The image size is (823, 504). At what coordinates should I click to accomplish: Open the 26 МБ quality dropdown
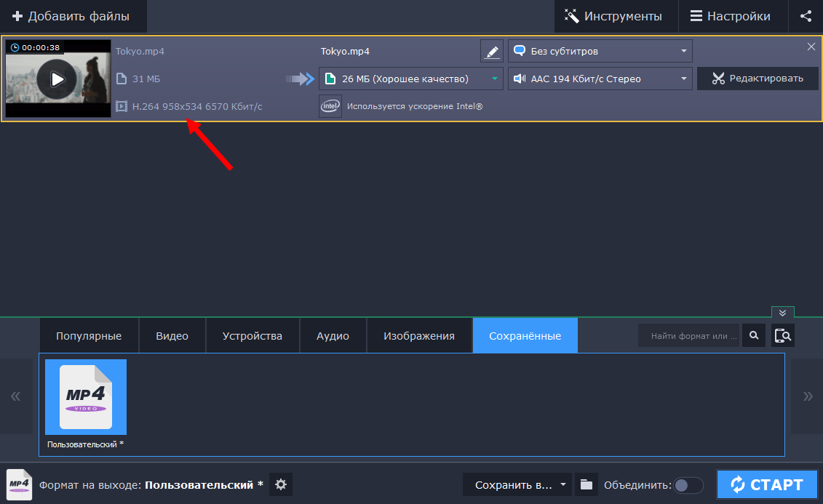point(411,79)
